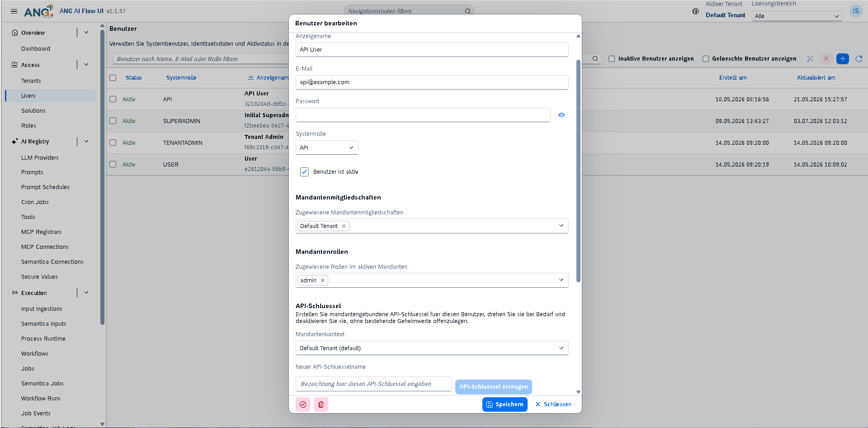Click the magic wand icon in Benutzer toolbar
This screenshot has height=428, width=868.
click(810, 59)
